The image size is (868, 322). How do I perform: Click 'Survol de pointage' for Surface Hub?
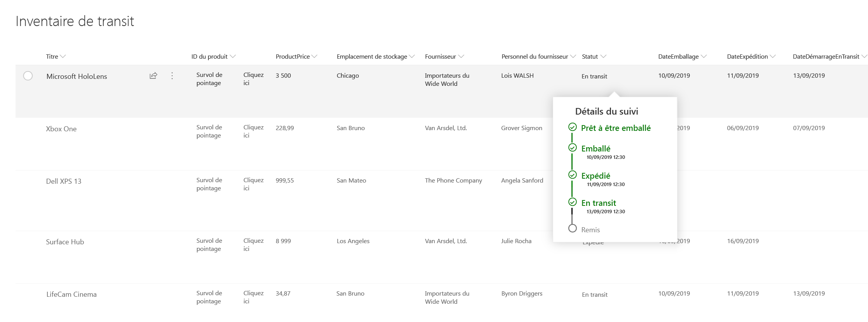(x=209, y=245)
